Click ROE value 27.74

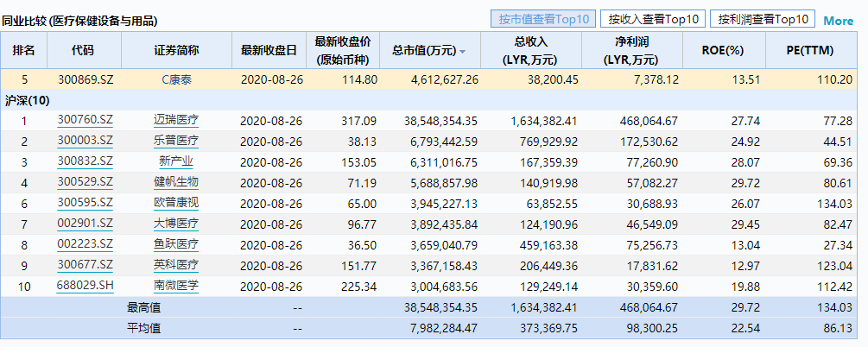point(745,121)
